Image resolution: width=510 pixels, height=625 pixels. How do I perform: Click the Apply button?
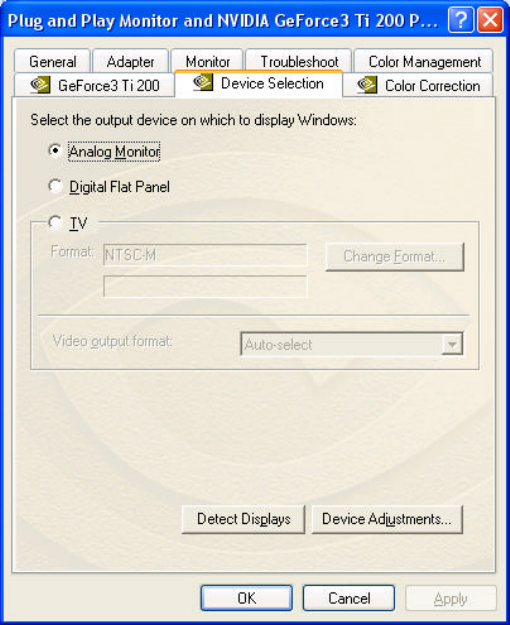tap(451, 598)
